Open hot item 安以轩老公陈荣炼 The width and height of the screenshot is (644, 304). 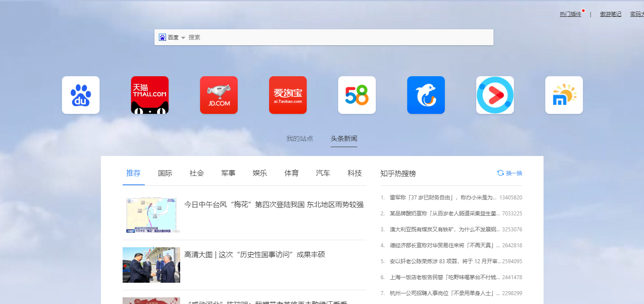pos(445,261)
